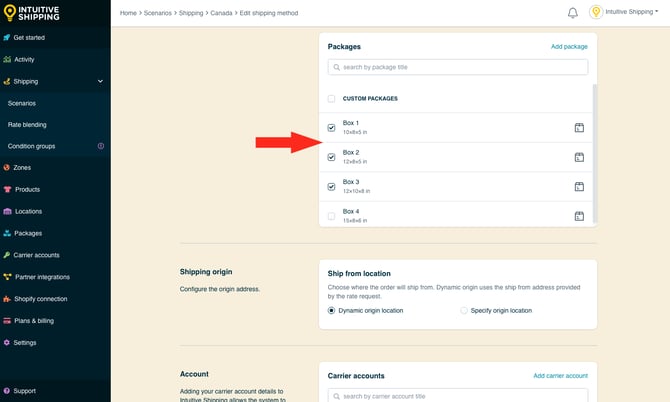Open Box 2 package details icon

579,157
